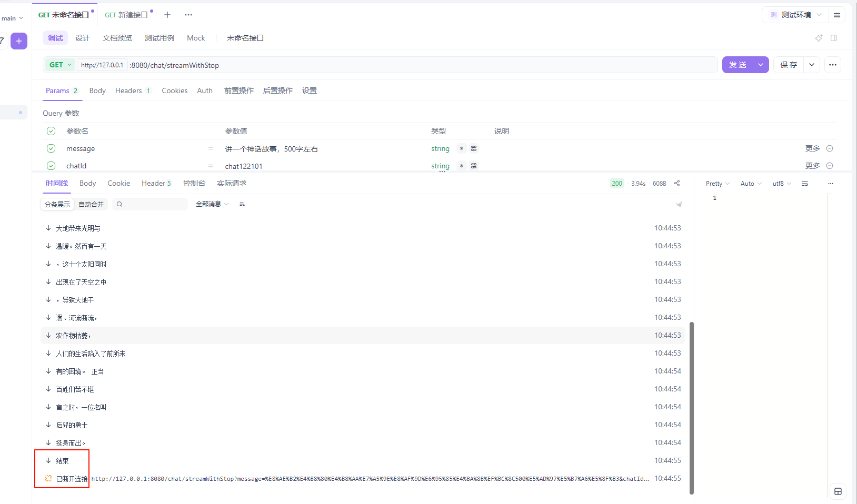This screenshot has height=504, width=857.
Task: Open the main branch dropdown
Action: pyautogui.click(x=12, y=18)
